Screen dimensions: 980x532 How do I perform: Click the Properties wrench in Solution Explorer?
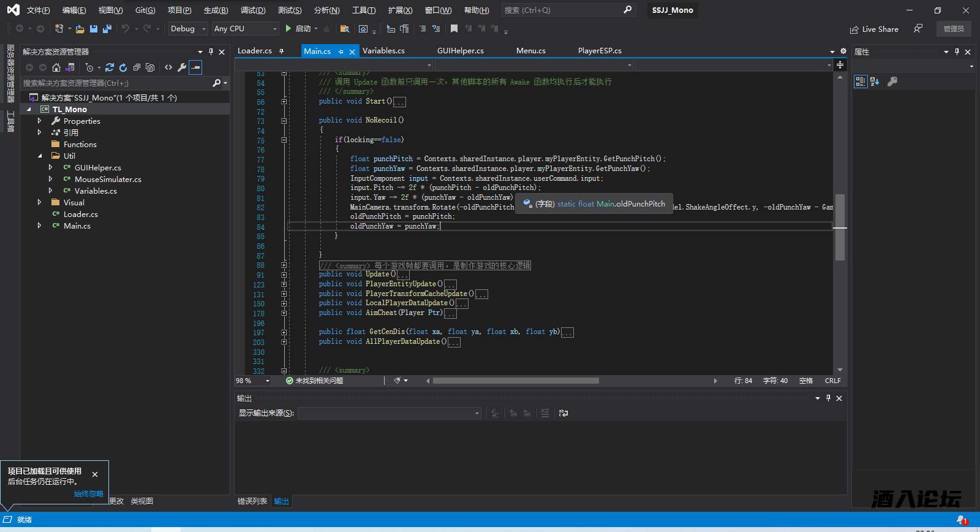(x=182, y=67)
